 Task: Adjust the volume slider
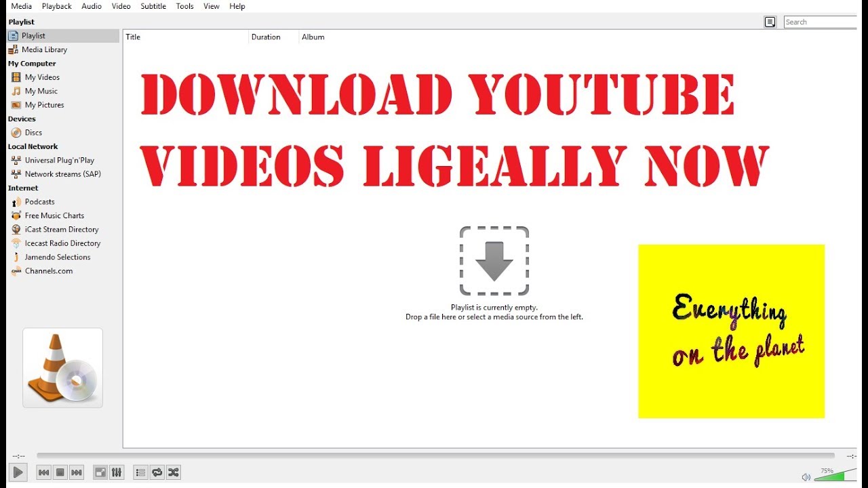click(835, 474)
